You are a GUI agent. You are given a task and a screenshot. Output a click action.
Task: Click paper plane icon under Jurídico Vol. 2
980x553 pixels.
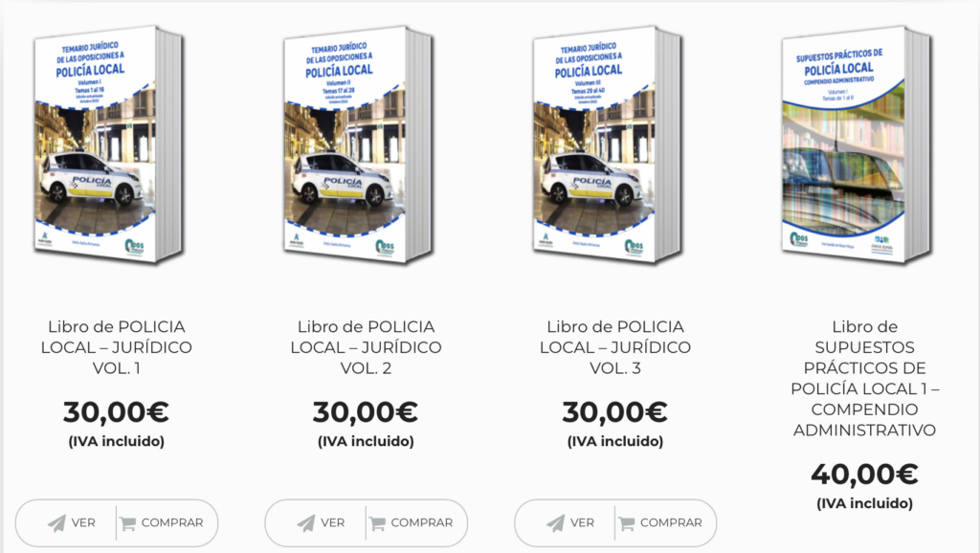click(306, 523)
